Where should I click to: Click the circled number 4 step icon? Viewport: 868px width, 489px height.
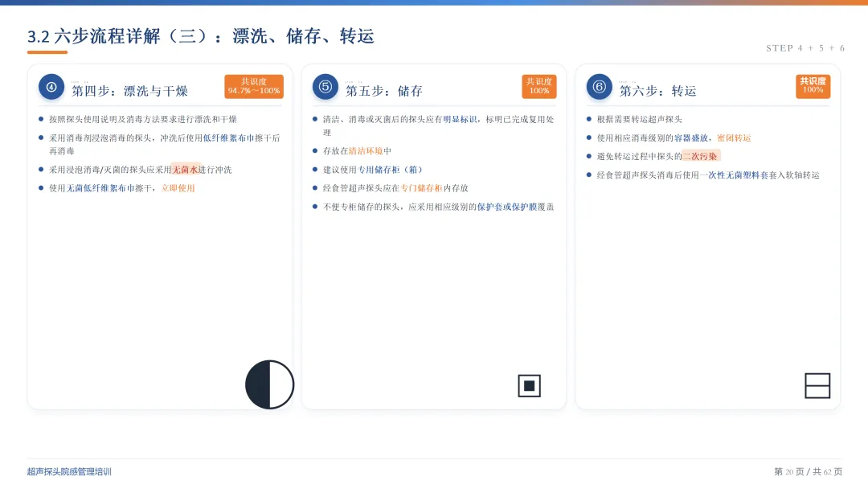51,87
